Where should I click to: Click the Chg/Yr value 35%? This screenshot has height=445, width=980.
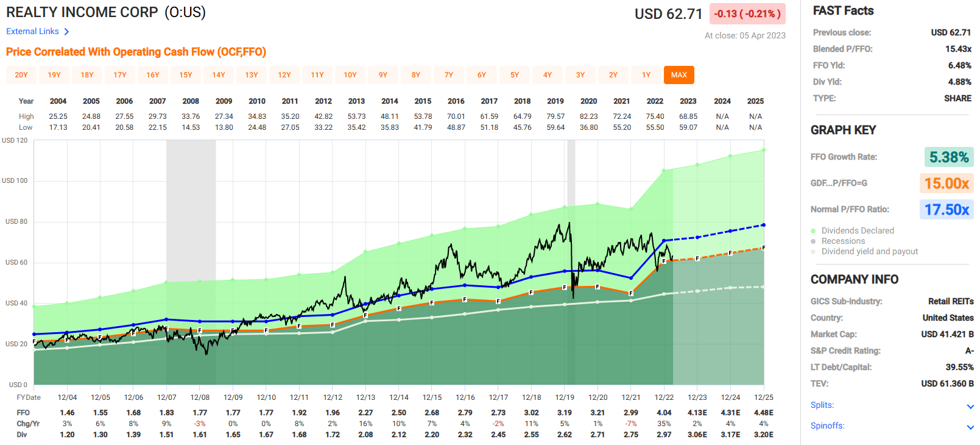(664, 424)
